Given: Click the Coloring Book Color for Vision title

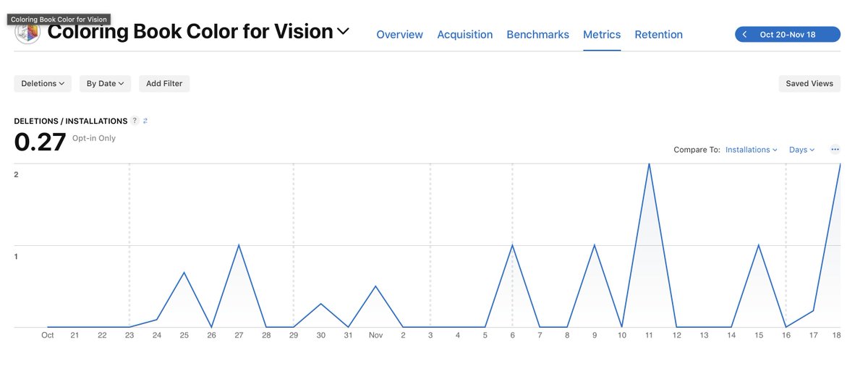Looking at the screenshot, I should 190,32.
